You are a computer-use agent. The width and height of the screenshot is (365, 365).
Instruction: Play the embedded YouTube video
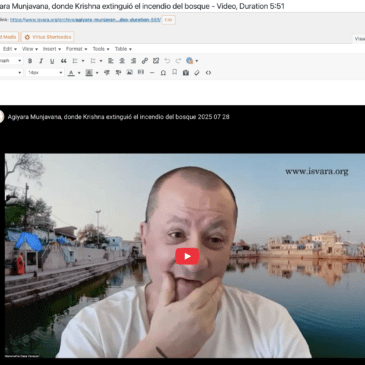tap(187, 256)
